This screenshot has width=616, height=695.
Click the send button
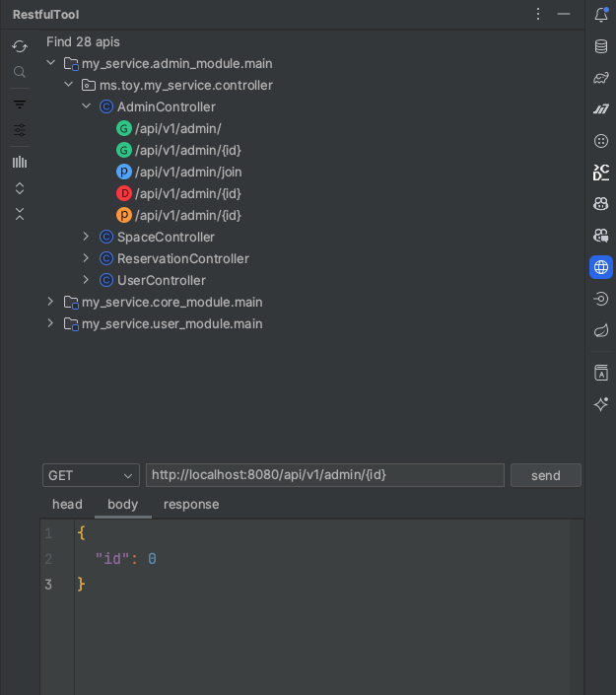point(546,475)
